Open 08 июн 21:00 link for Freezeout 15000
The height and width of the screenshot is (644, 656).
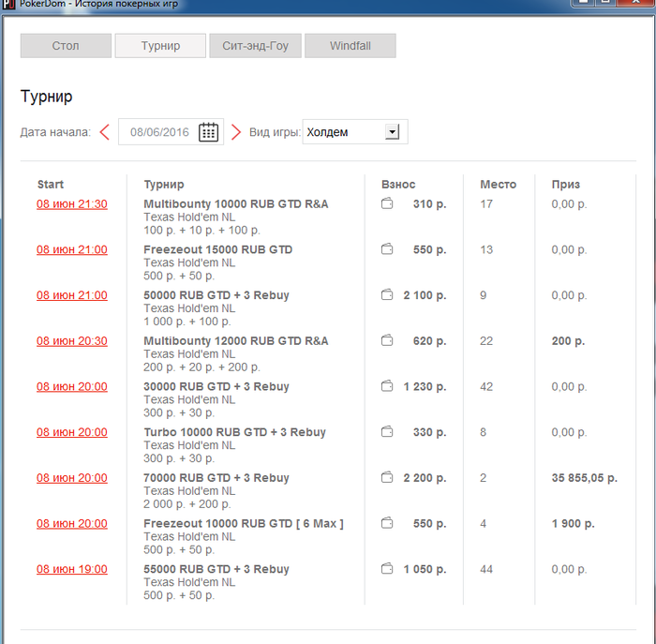pos(72,249)
